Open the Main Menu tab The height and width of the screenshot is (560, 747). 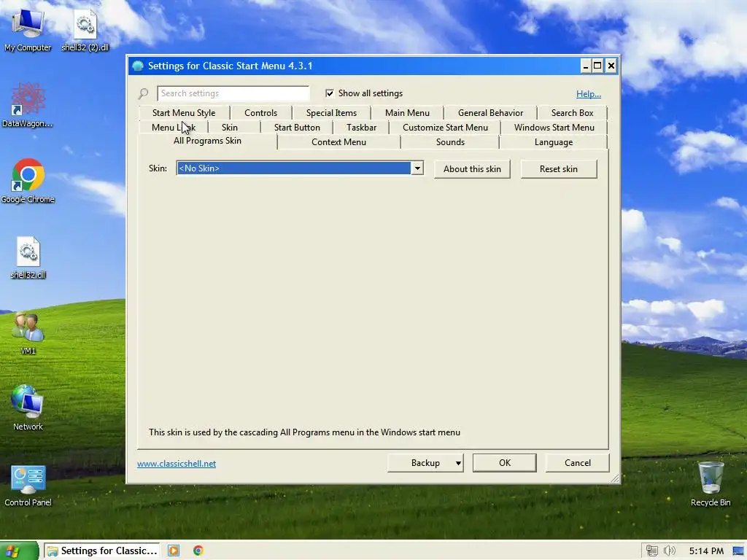[x=407, y=113]
